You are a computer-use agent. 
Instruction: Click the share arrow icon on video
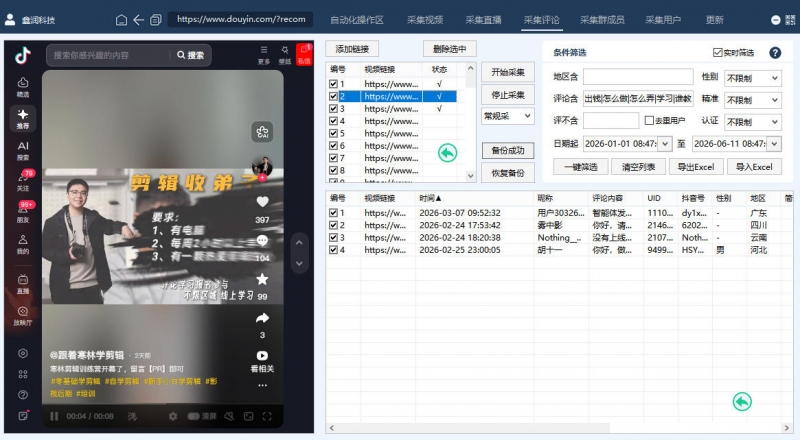pos(262,318)
